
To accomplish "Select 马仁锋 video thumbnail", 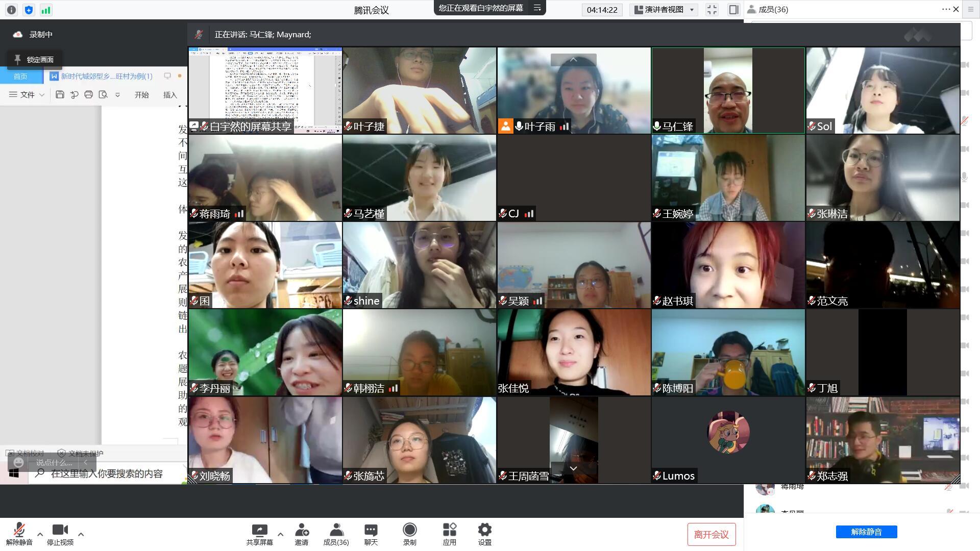I will [728, 90].
